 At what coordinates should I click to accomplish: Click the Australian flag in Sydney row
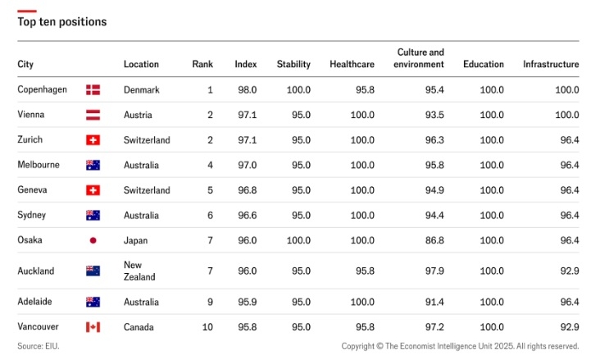(93, 215)
